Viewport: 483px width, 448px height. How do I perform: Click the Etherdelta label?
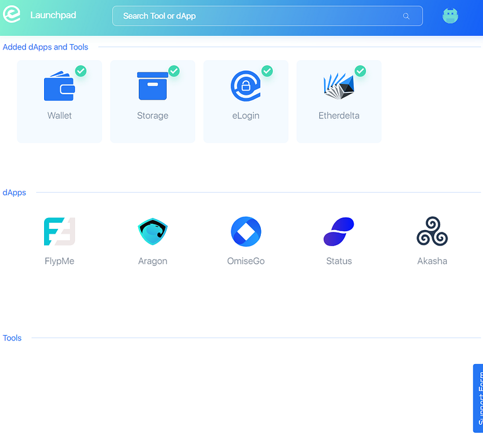point(339,115)
